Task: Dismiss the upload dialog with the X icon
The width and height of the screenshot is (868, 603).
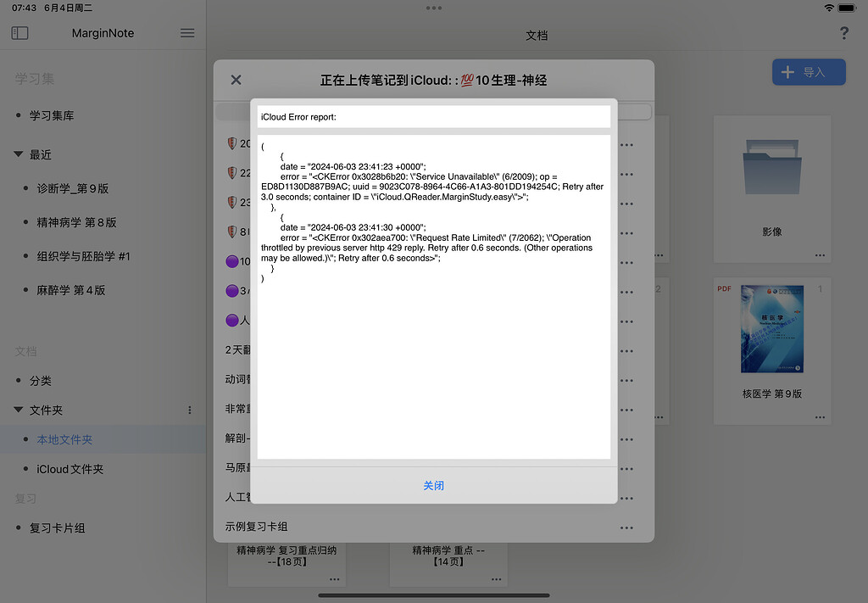Action: [236, 80]
